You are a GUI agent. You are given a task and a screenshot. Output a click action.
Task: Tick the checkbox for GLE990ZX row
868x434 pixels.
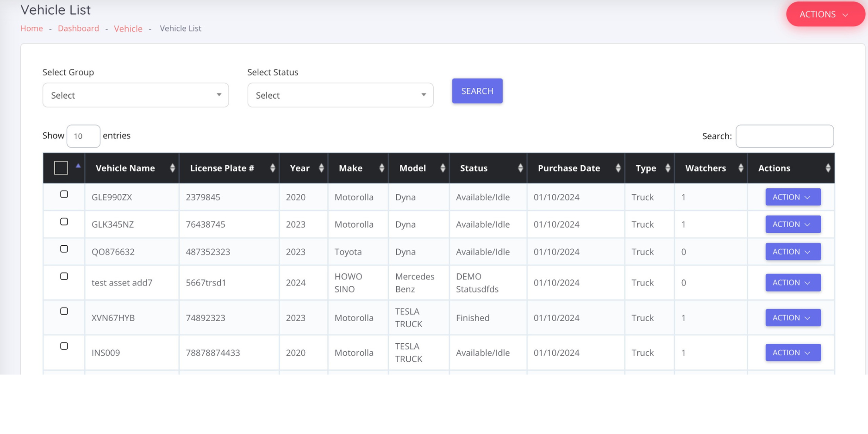[x=64, y=194]
